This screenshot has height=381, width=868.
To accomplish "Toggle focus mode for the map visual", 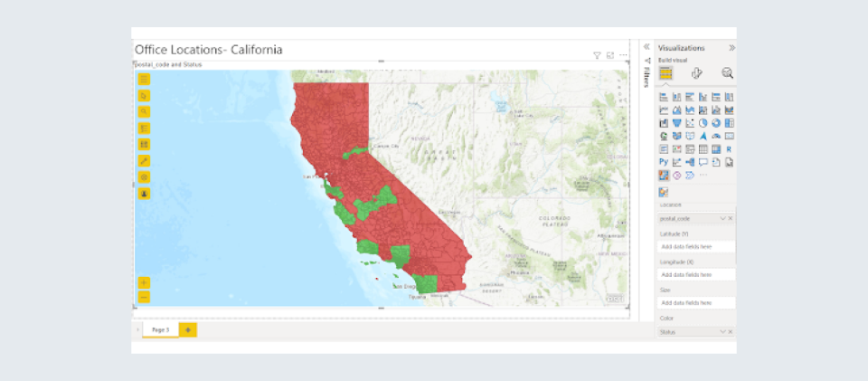I will click(x=610, y=55).
